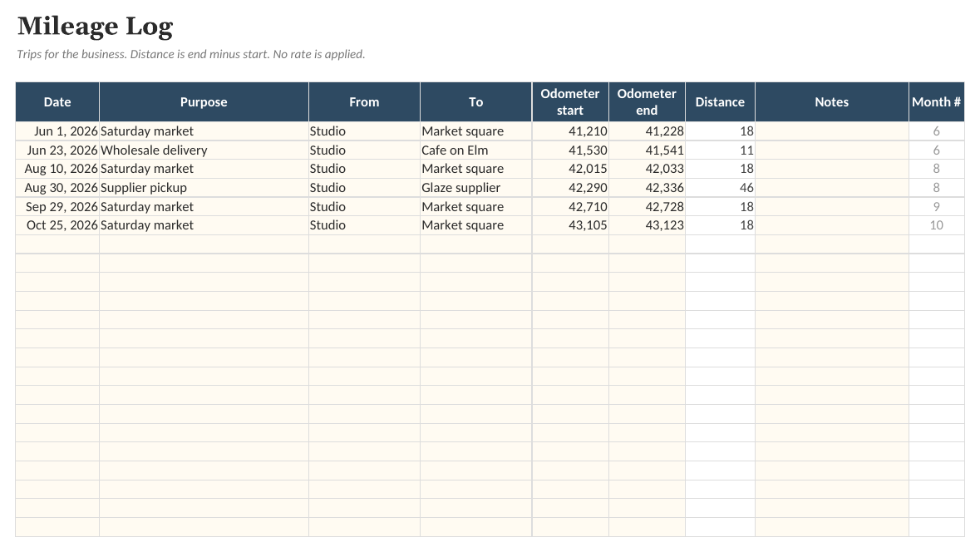Click the Jun 1, 2026 date cell
Viewport: 980px width, 552px height.
pos(57,131)
